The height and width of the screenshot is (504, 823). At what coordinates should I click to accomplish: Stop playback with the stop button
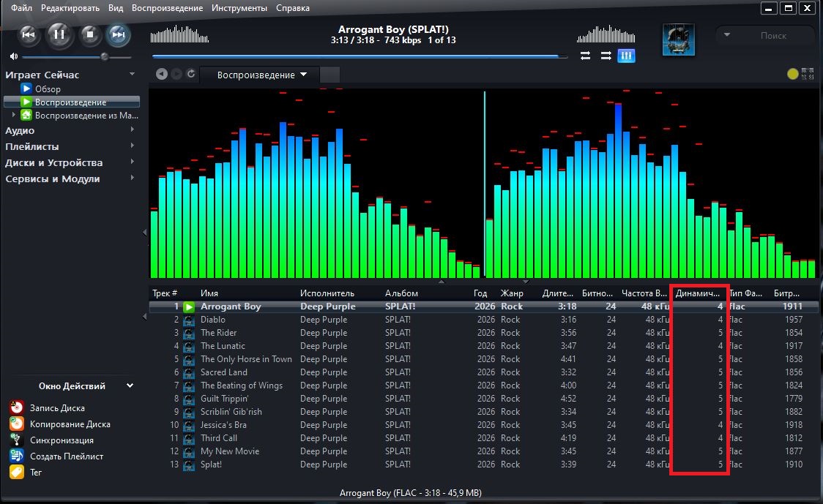pyautogui.click(x=90, y=34)
